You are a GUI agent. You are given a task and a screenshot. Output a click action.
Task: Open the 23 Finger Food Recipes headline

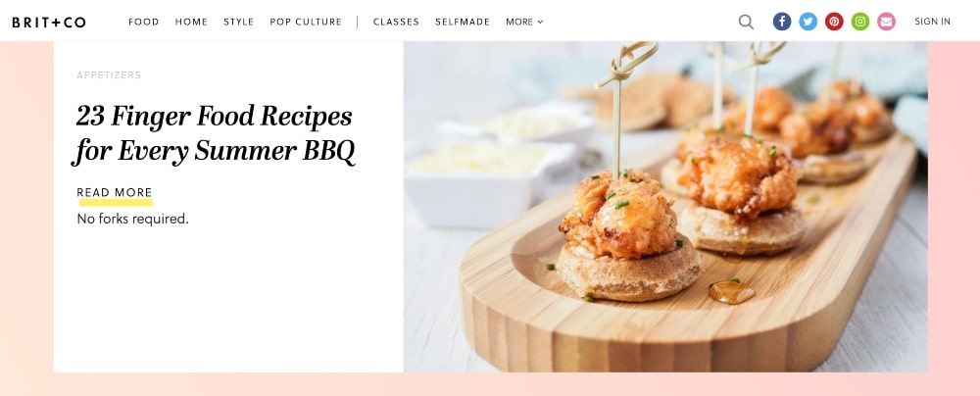pyautogui.click(x=215, y=133)
